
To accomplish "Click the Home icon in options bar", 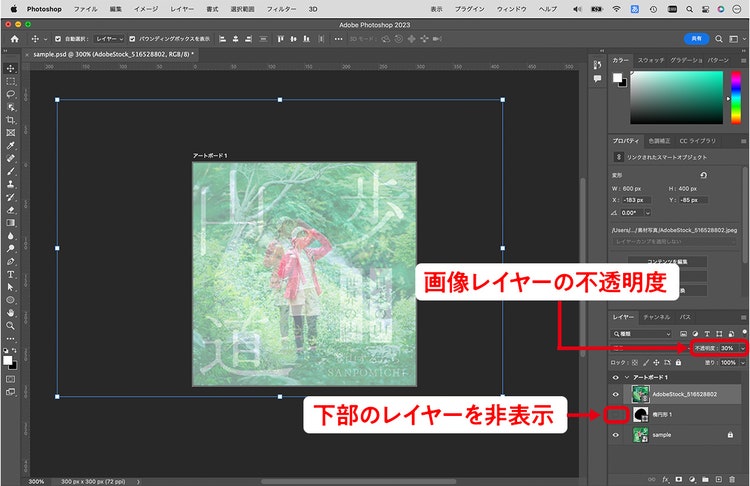I will 15,39.
